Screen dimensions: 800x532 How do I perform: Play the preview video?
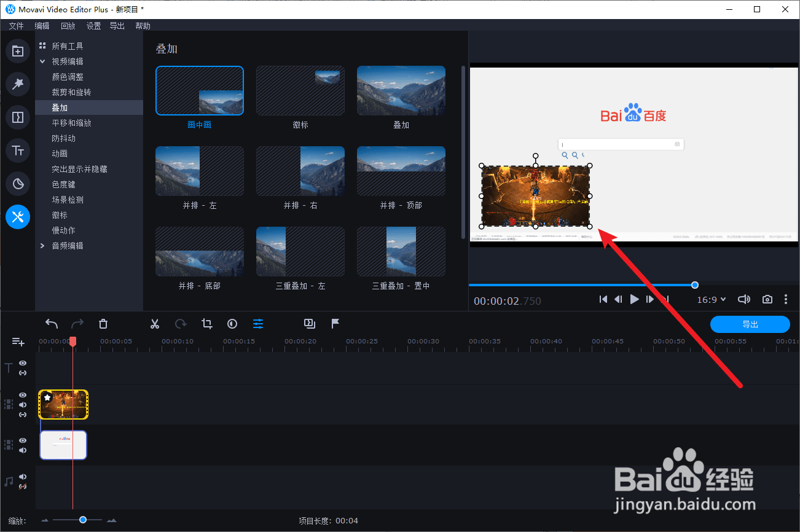click(x=635, y=299)
